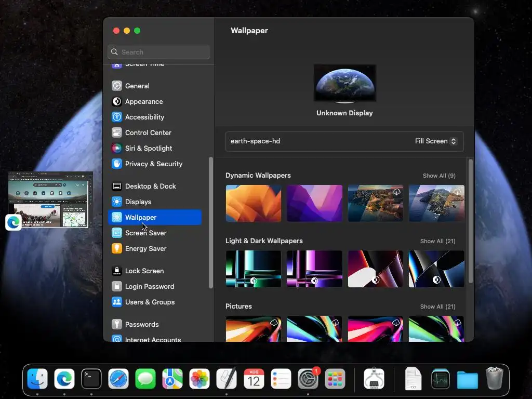Select fourth green Pictures wallpaper

tap(436, 329)
